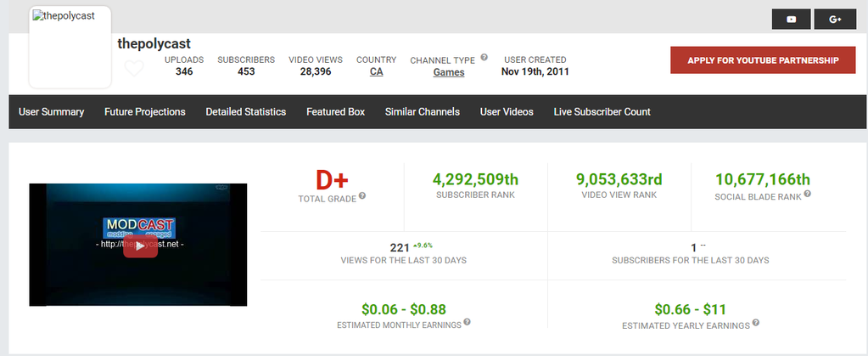The height and width of the screenshot is (356, 868).
Task: Click help icon for Estimated Yearly Earnings
Action: (755, 324)
